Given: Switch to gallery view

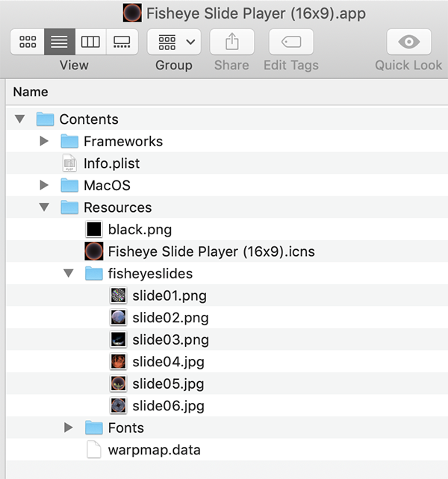Looking at the screenshot, I should click(122, 42).
